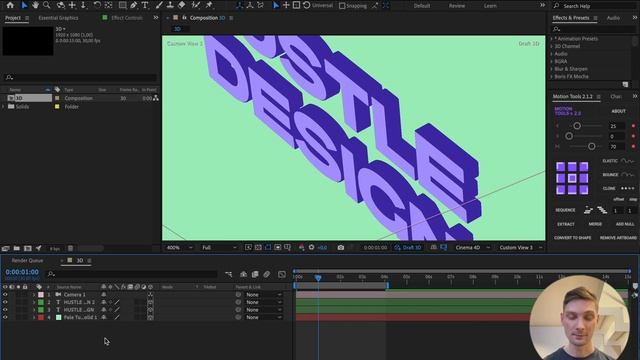The image size is (640, 360).
Task: Click the ADD NULL button
Action: pyautogui.click(x=624, y=224)
